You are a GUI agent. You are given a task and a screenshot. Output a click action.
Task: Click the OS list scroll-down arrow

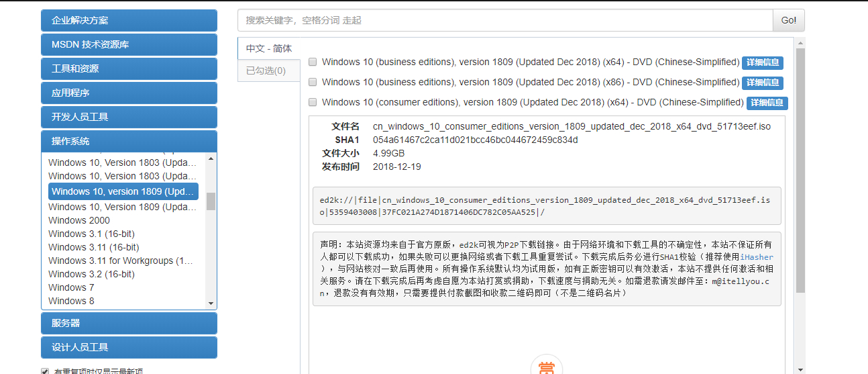coord(211,303)
